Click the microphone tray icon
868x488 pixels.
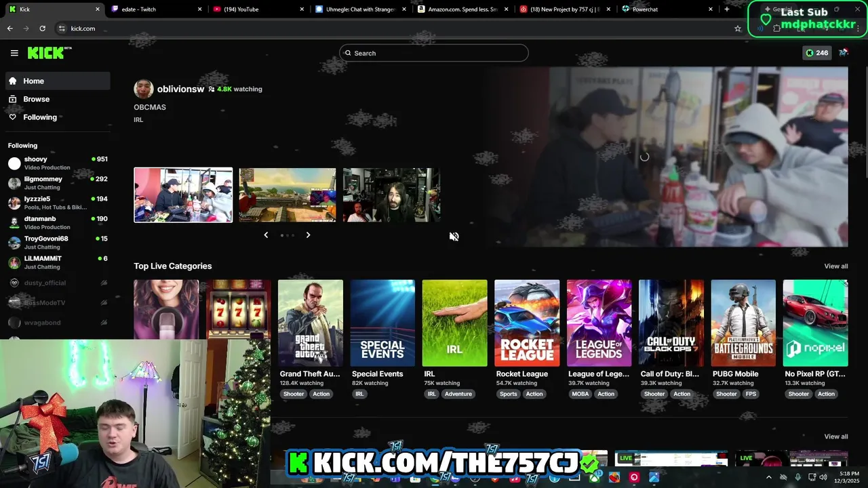click(x=797, y=477)
